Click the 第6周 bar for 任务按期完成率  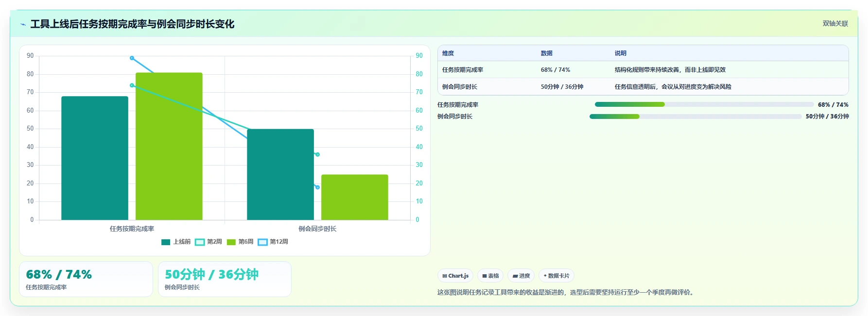tap(169, 146)
